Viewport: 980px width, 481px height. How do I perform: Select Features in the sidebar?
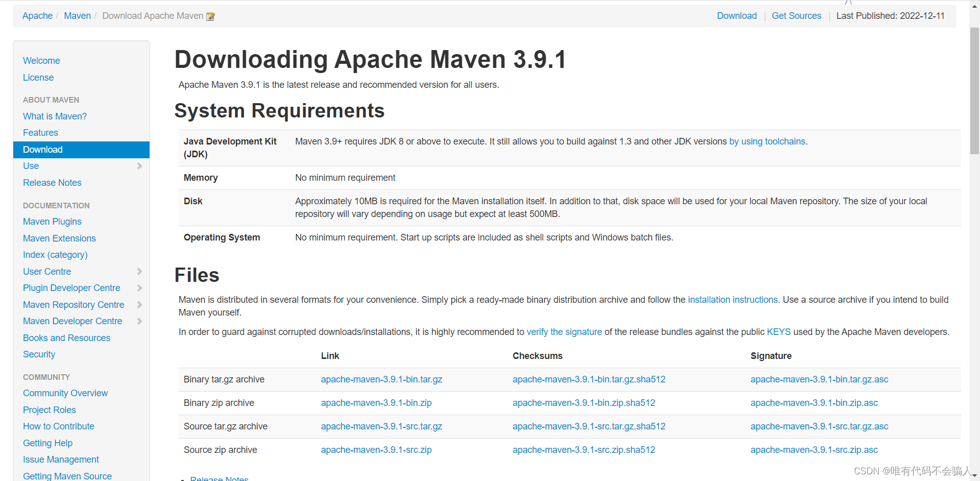40,133
